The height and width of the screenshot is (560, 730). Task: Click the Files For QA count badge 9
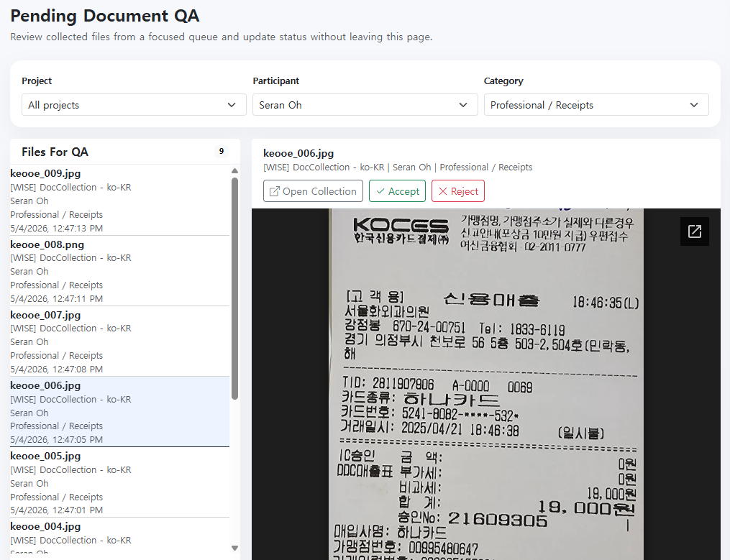[221, 151]
